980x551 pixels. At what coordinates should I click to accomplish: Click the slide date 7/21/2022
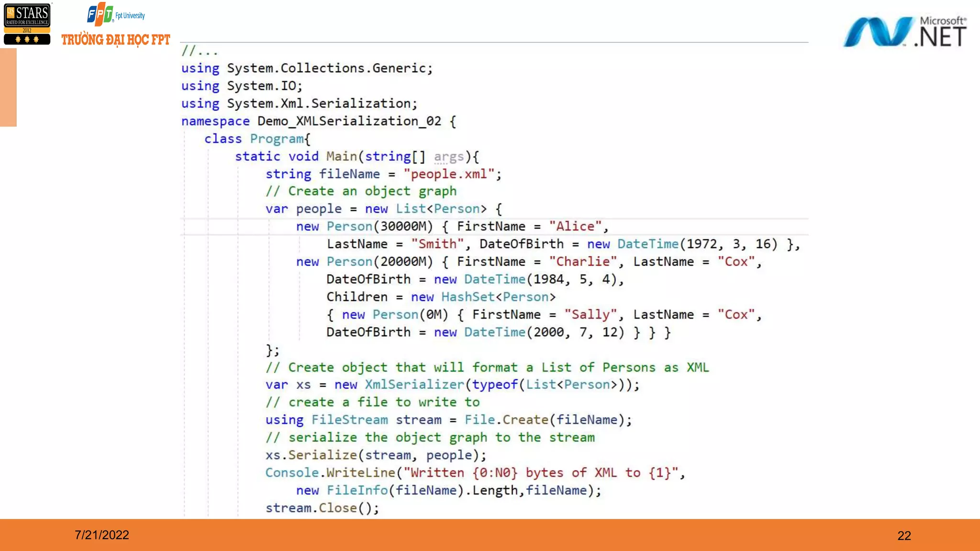102,535
